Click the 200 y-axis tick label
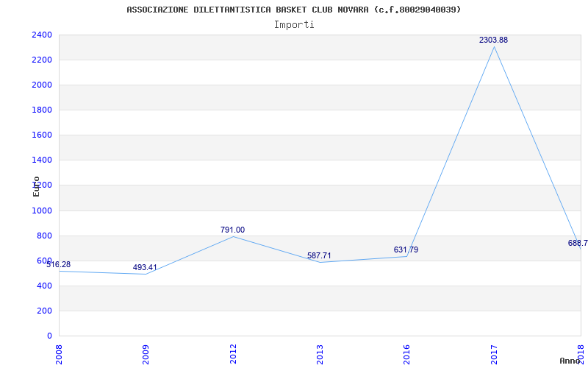The height and width of the screenshot is (368, 588). tap(44, 311)
